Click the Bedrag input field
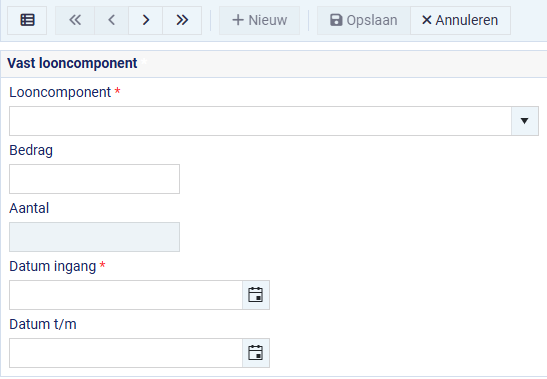547x379 pixels. click(x=95, y=179)
